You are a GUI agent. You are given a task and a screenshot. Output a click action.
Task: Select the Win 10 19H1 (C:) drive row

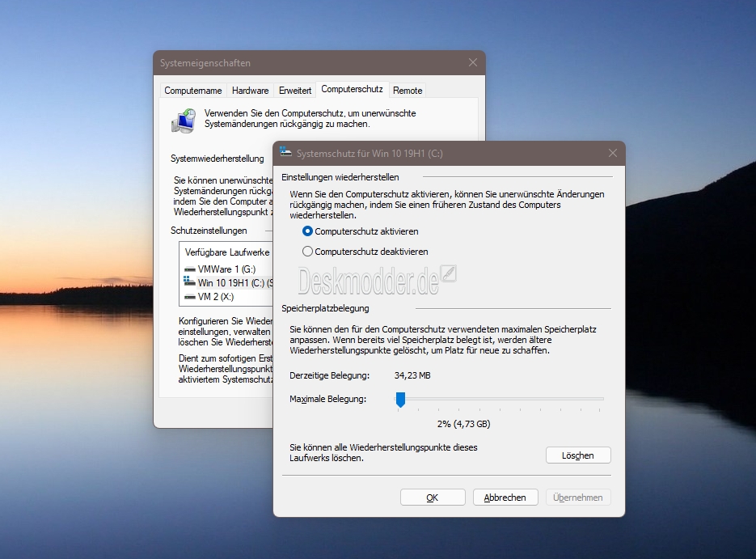[228, 282]
